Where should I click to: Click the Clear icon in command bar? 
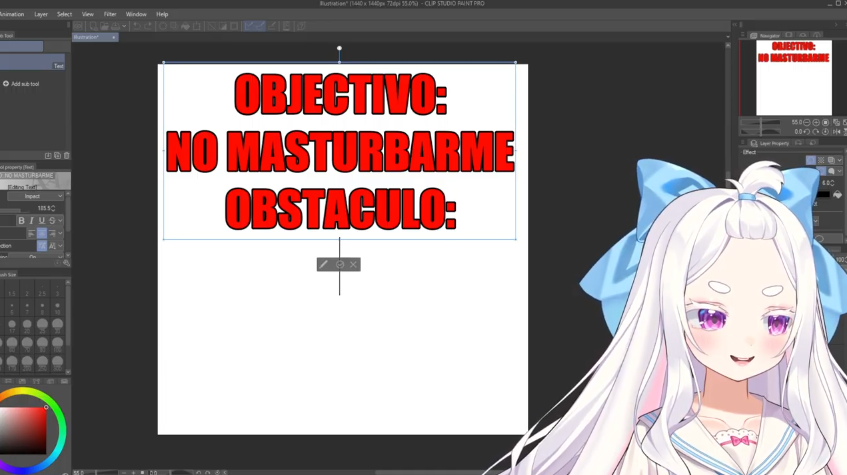(x=163, y=26)
